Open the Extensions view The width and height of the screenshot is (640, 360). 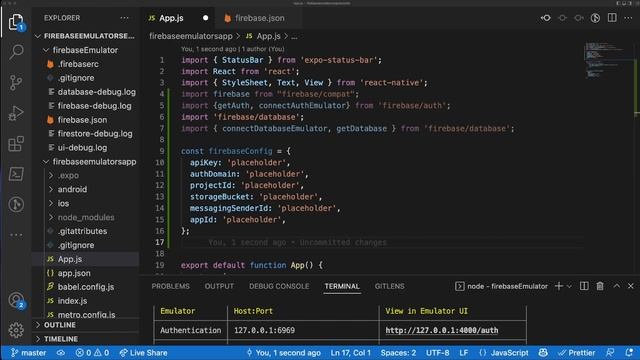coord(16,144)
